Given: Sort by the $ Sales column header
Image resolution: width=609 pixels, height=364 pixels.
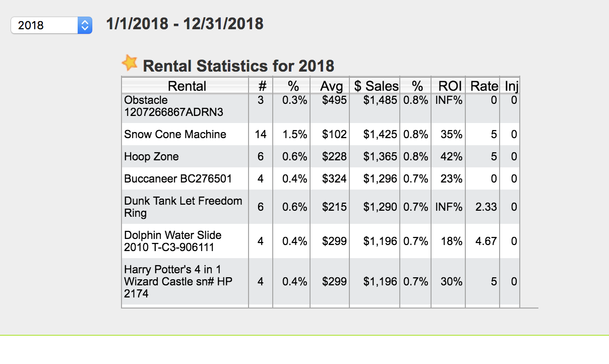Looking at the screenshot, I should tap(376, 86).
